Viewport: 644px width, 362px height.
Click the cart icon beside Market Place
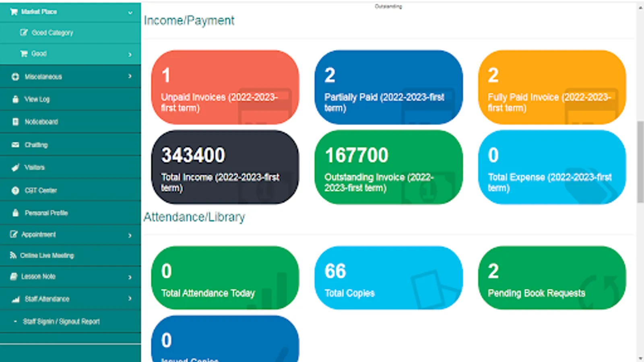pos(14,12)
